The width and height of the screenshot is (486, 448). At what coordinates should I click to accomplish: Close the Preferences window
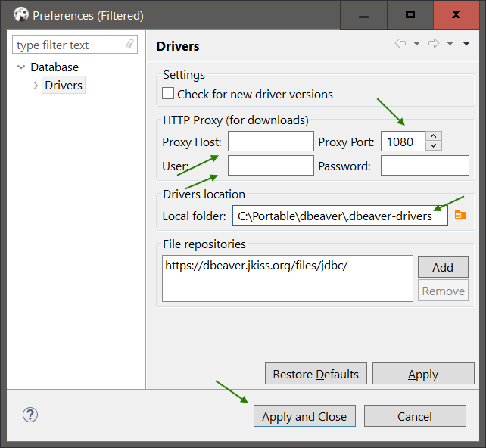pyautogui.click(x=456, y=15)
